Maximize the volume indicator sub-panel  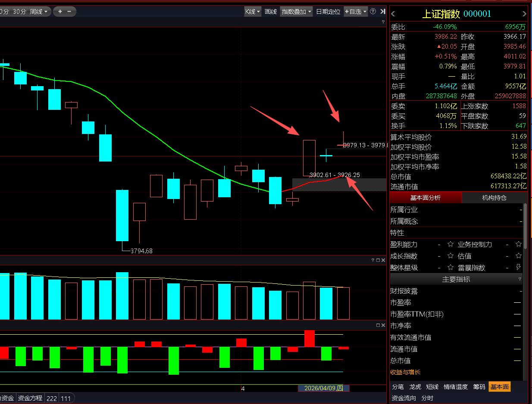pos(378,260)
